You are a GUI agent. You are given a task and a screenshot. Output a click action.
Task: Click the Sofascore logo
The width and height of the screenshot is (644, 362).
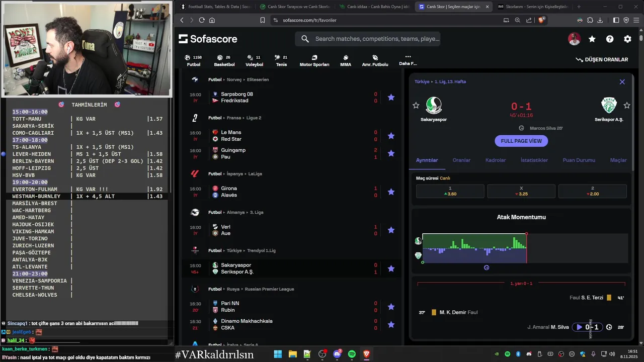(x=208, y=39)
